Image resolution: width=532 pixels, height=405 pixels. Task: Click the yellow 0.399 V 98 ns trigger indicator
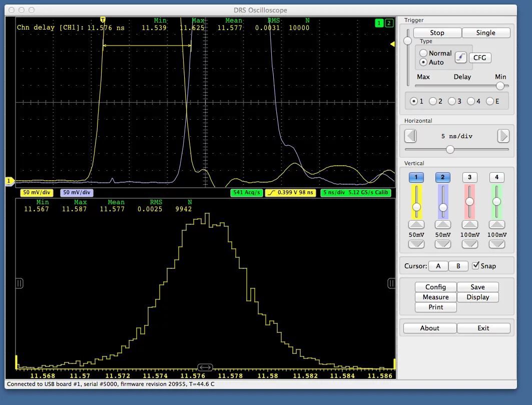(291, 192)
